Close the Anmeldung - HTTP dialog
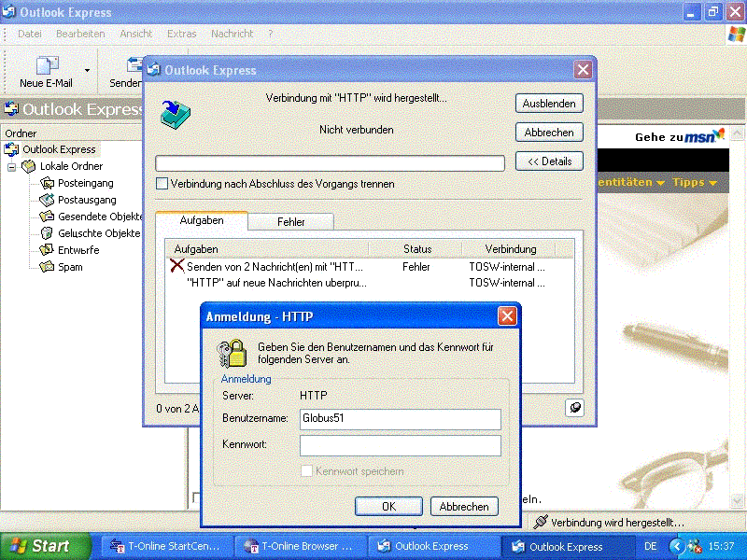 tap(507, 315)
